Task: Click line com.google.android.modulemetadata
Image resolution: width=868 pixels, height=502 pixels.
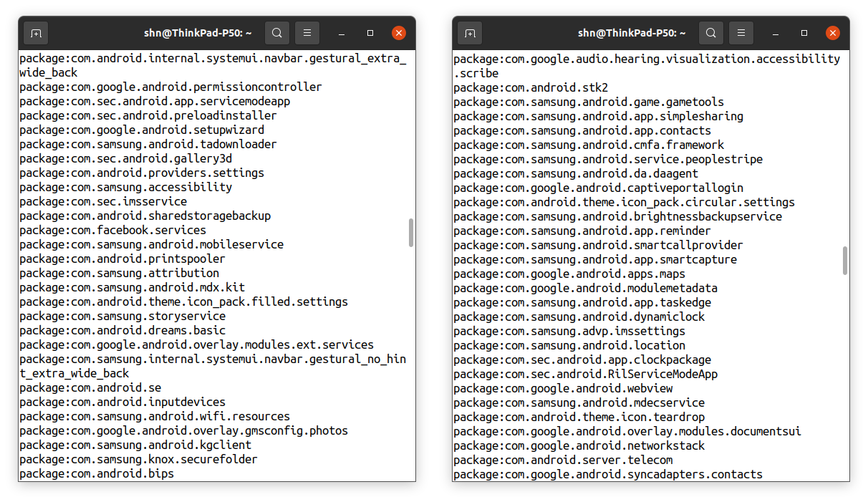Action: 586,289
